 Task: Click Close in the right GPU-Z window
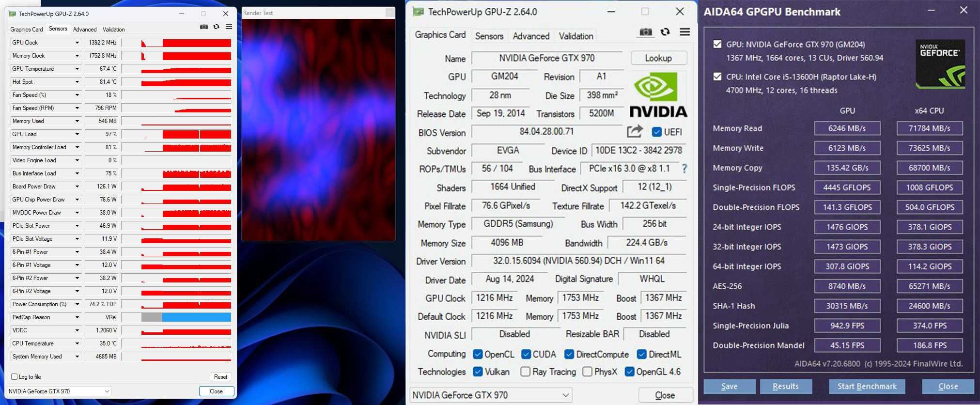click(665, 395)
